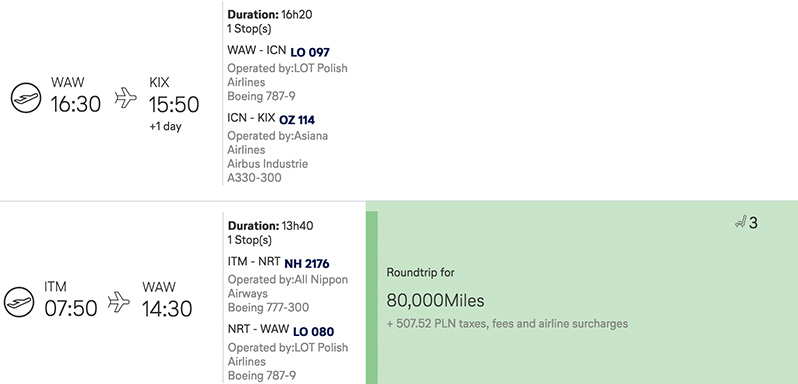Click airplane icon between WAW and KIX
This screenshot has width=798, height=384.
pyautogui.click(x=126, y=98)
